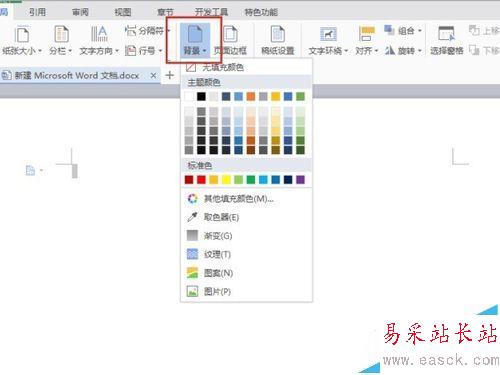Open 其他填充颜色(M)... more fill colors
The width and height of the screenshot is (500, 375).
coord(246,199)
